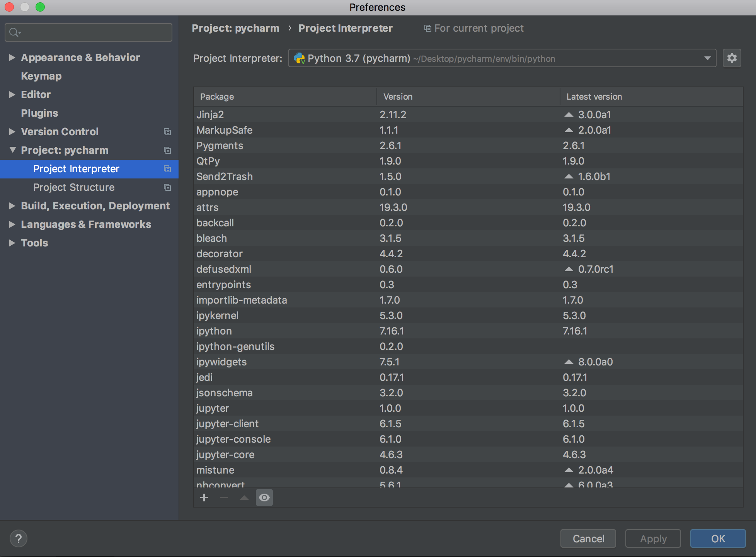This screenshot has height=557, width=756.
Task: Select the ipykernel package row
Action: [468, 316]
